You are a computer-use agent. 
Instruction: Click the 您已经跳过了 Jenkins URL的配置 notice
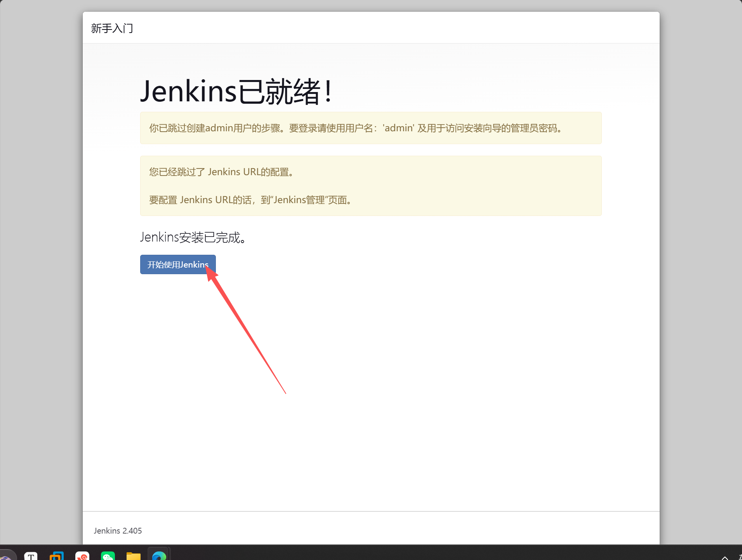tap(222, 172)
